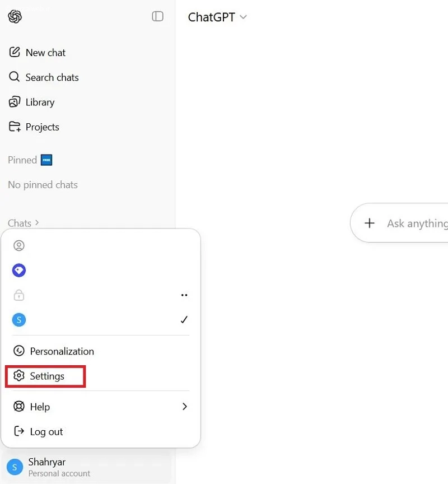Click the ChatGPT logo icon
The height and width of the screenshot is (484, 448).
click(15, 17)
